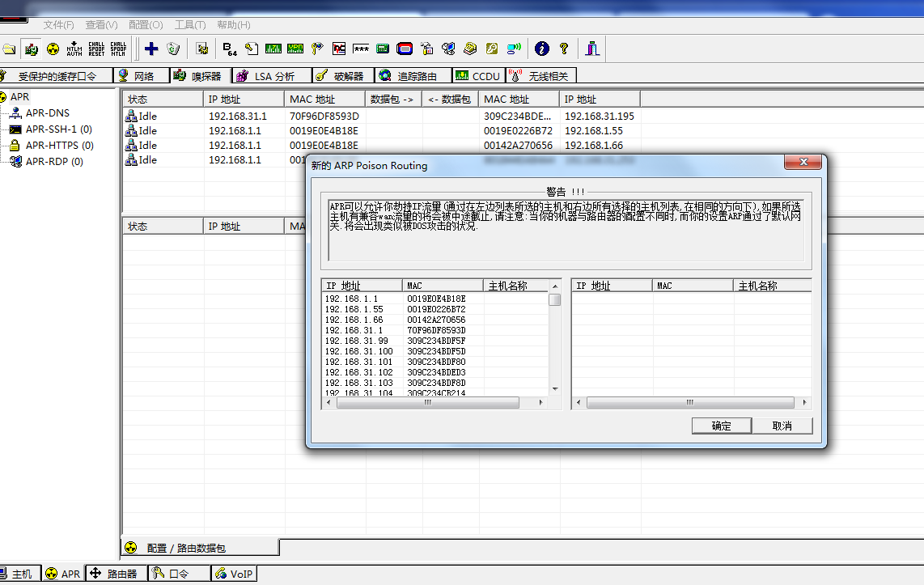Click the Start/Stop Sniffer network card icon
The width and height of the screenshot is (924, 585).
(32, 49)
